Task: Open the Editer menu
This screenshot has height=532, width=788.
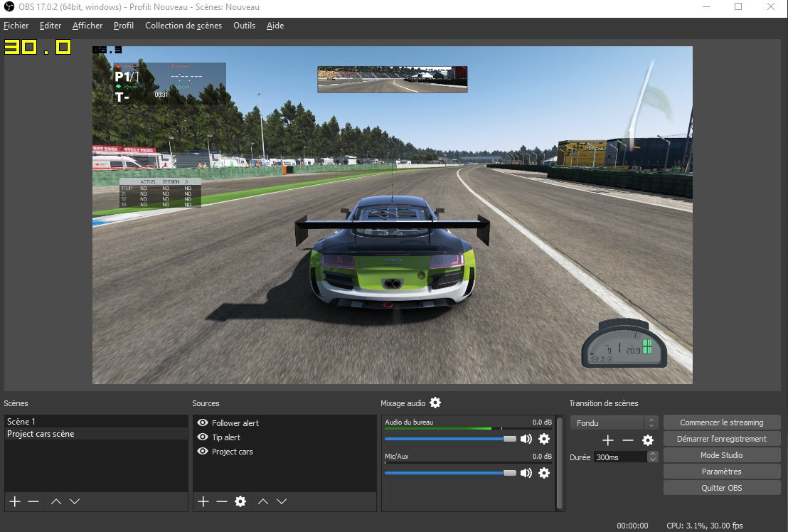Action: coord(50,26)
